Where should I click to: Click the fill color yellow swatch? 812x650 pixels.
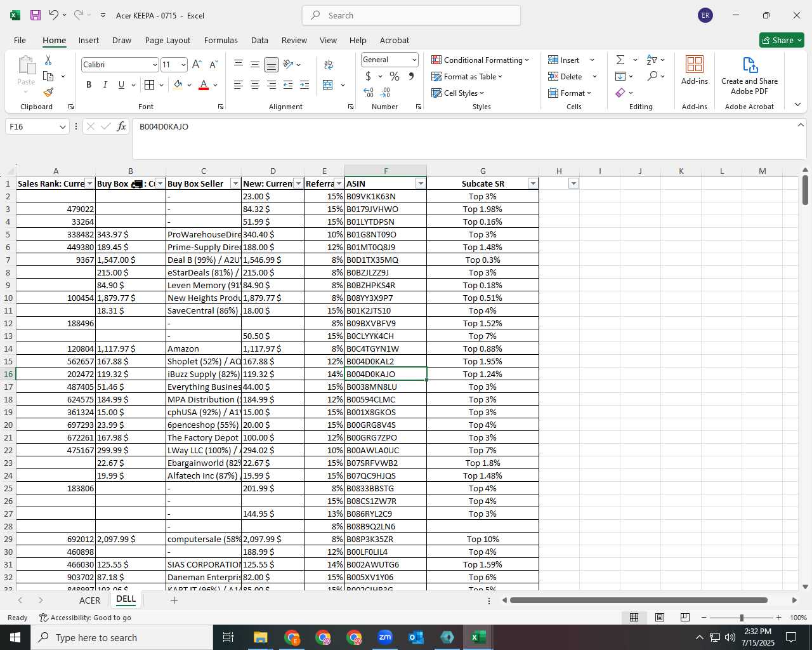click(178, 85)
